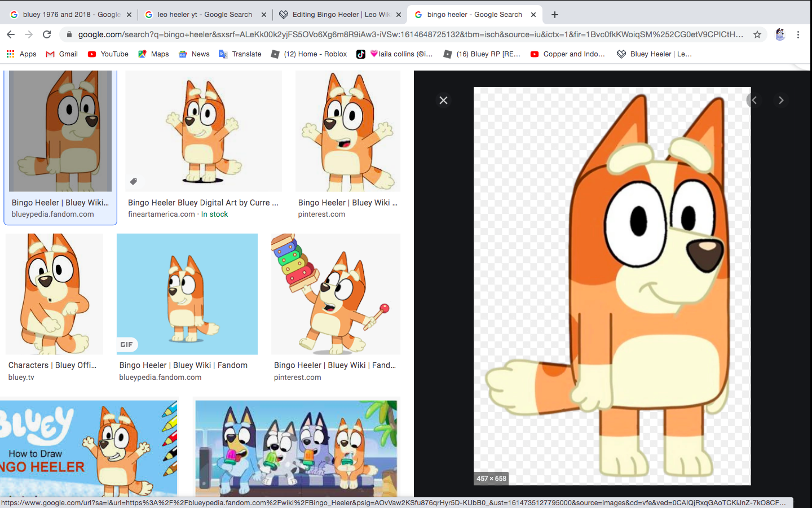Open '(12) Home - Roblox' bookmark
Viewport: 812px width, 508px height.
click(x=309, y=54)
